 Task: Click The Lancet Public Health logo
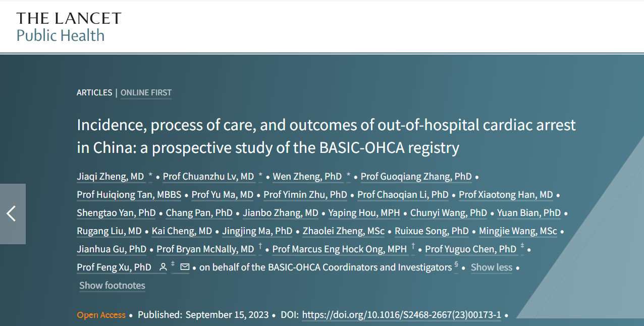[x=69, y=27]
